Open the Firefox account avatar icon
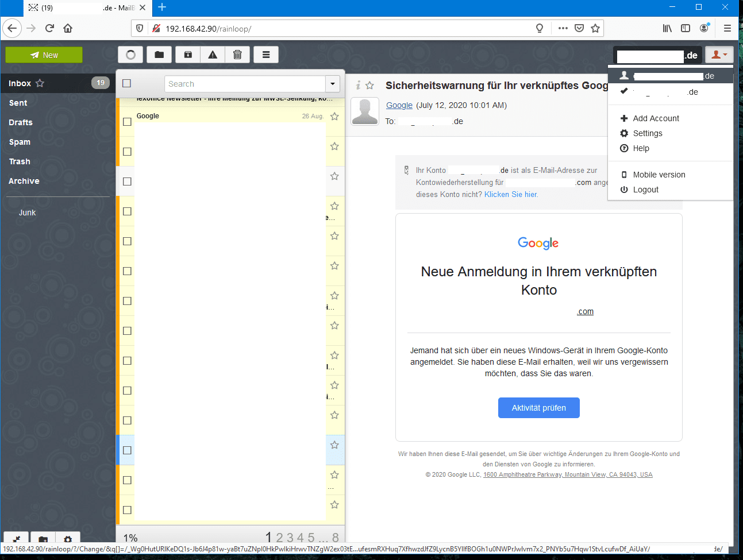 tap(704, 28)
